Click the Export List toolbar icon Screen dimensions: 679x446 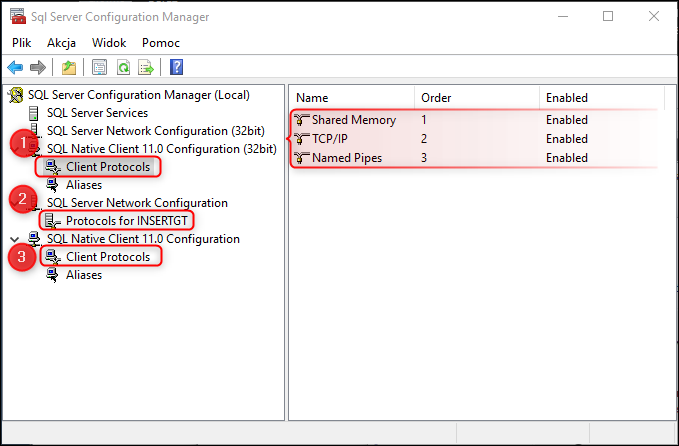[x=146, y=68]
